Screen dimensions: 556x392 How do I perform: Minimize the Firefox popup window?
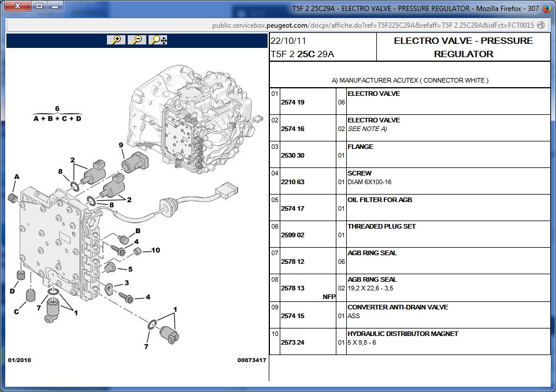pyautogui.click(x=55, y=6)
